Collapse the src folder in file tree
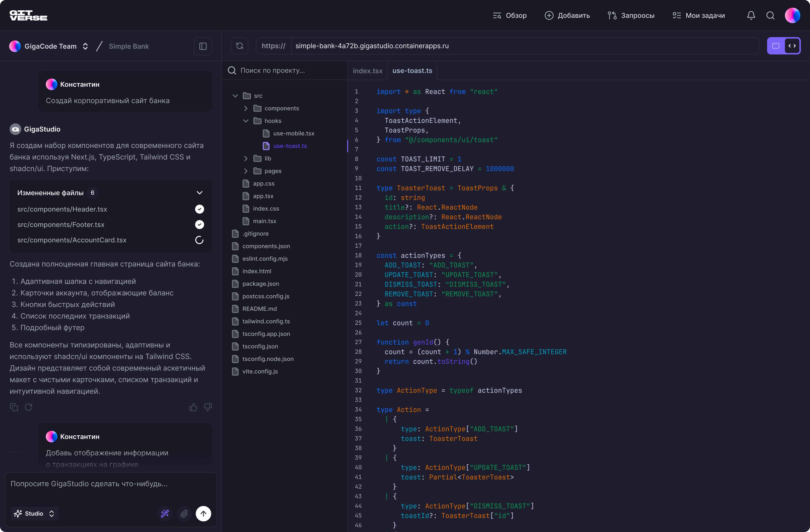The height and width of the screenshot is (532, 810). 235,96
